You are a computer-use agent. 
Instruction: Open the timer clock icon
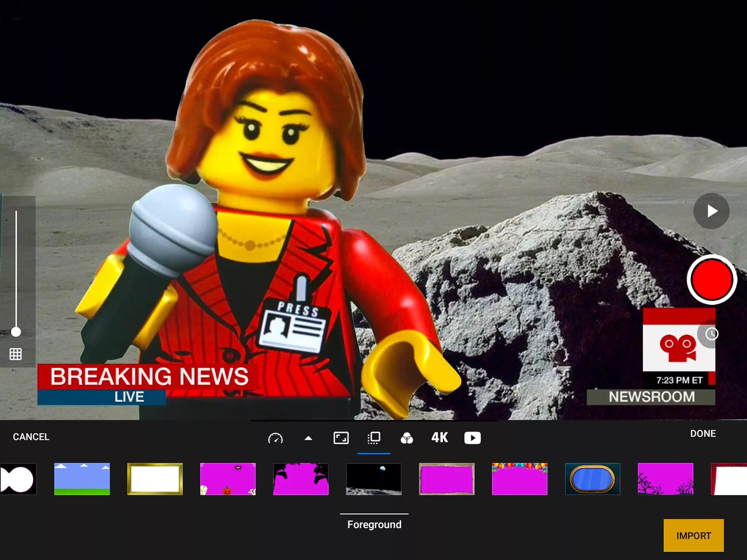coord(711,334)
